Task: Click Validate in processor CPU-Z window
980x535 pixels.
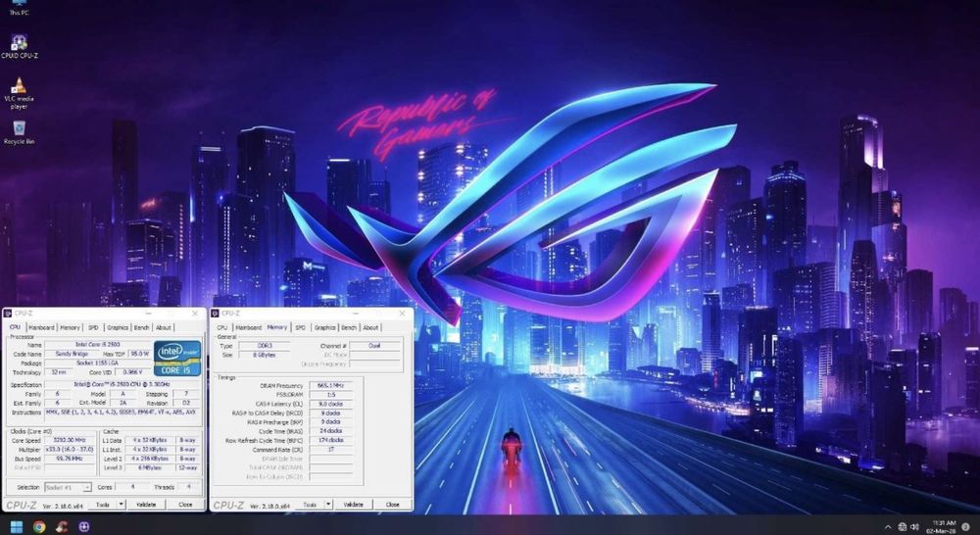Action: coord(146,505)
